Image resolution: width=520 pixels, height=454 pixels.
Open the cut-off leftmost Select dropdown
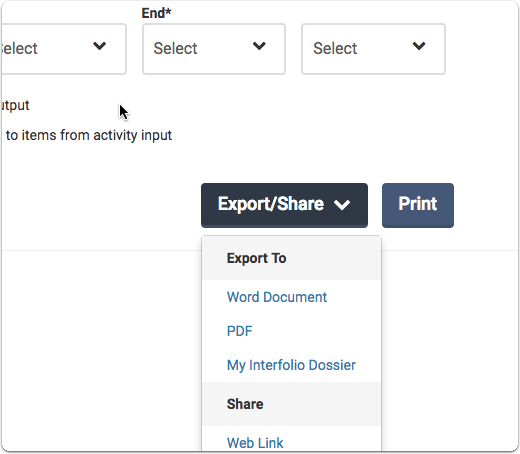(63, 49)
